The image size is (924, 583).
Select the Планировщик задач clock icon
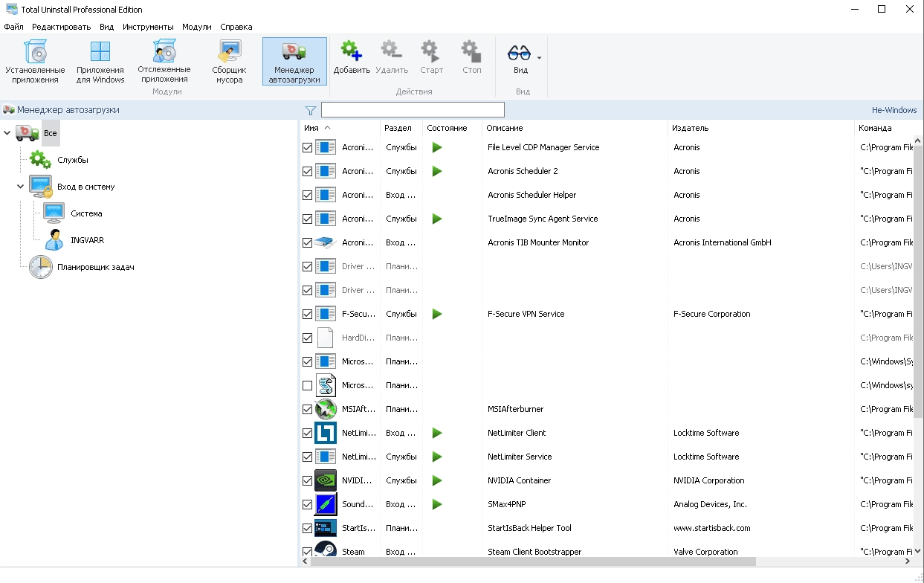[41, 267]
